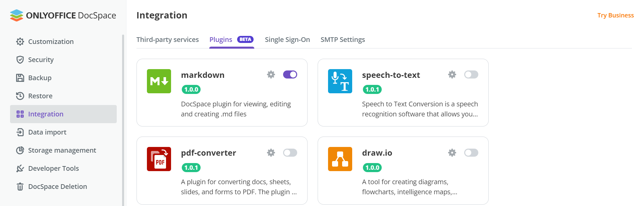
Task: Navigate to Developer Tools section
Action: click(x=53, y=168)
